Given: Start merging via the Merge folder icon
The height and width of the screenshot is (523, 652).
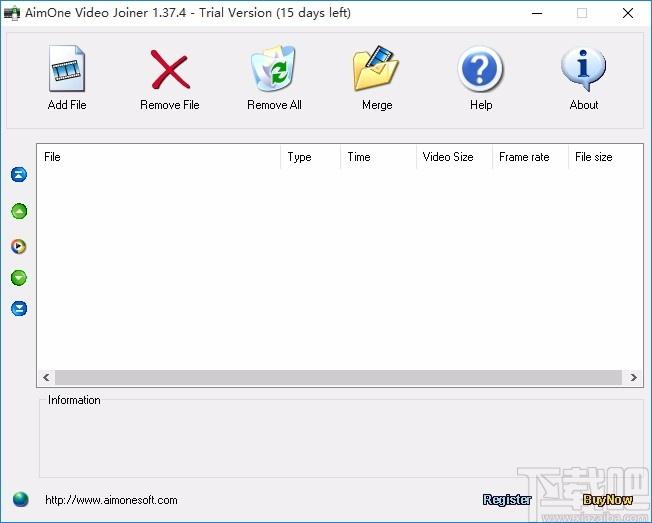Looking at the screenshot, I should pyautogui.click(x=376, y=69).
